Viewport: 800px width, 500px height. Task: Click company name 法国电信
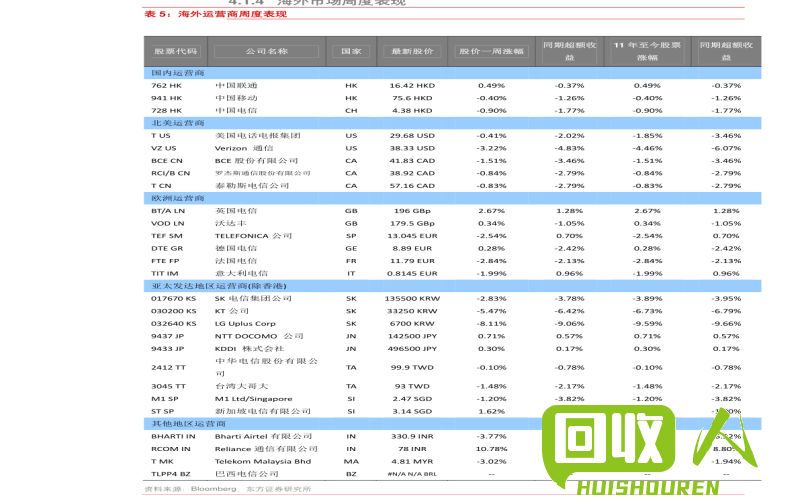point(236,261)
